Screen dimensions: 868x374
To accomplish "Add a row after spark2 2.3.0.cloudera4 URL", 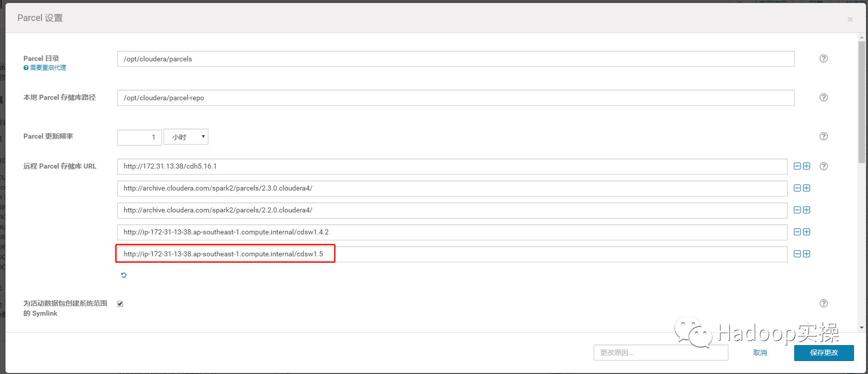I will [x=807, y=188].
